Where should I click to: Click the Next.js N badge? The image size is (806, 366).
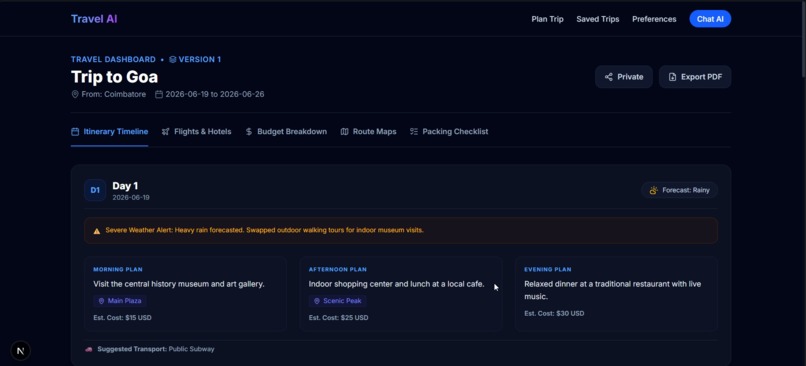pyautogui.click(x=21, y=351)
